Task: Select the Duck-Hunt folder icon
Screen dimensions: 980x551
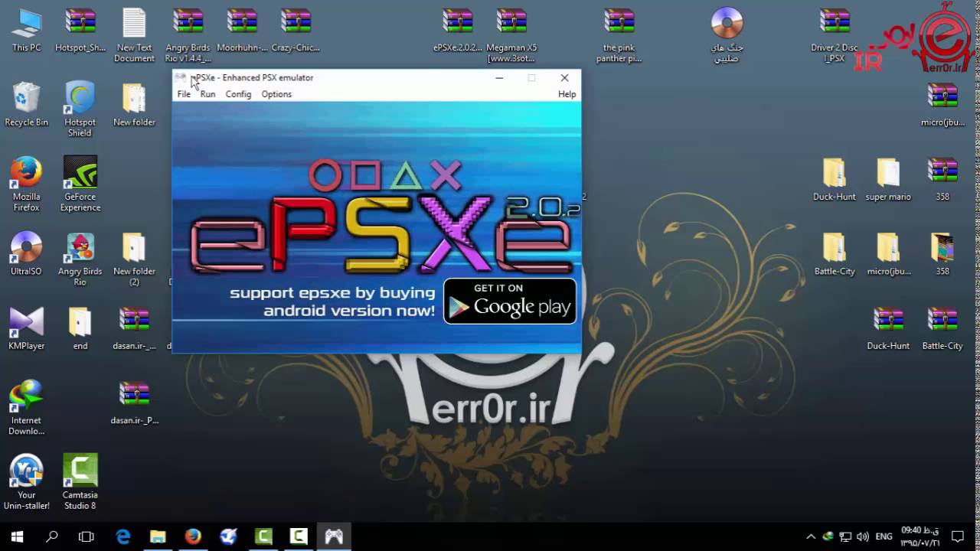Action: 835,179
